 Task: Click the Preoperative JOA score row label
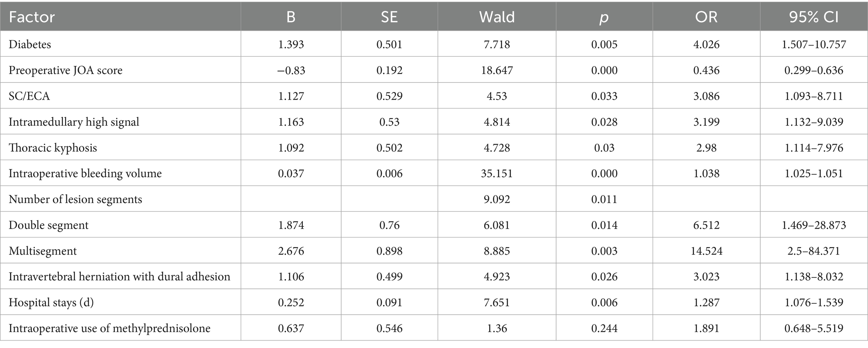pyautogui.click(x=66, y=70)
